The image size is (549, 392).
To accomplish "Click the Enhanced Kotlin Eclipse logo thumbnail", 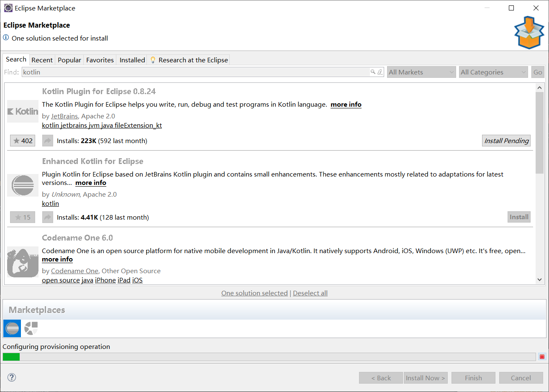I will point(23,185).
